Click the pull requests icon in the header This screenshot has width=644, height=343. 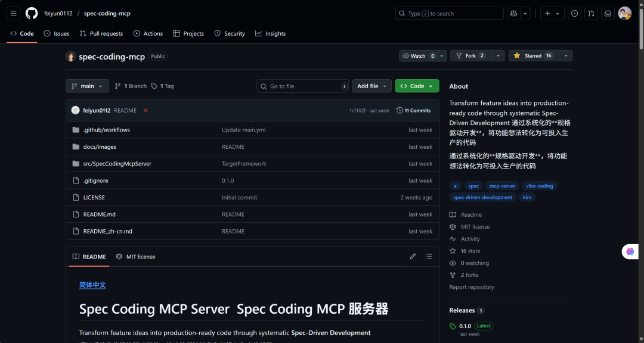[591, 13]
